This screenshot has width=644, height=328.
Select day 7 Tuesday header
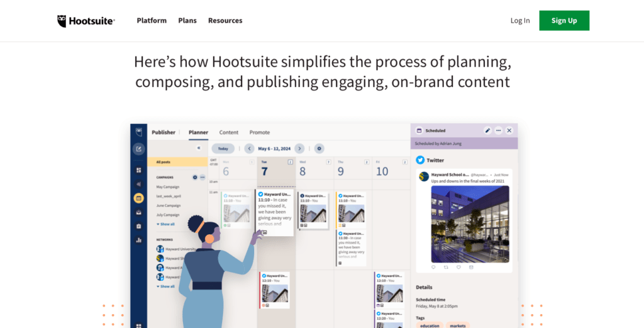pyautogui.click(x=277, y=169)
